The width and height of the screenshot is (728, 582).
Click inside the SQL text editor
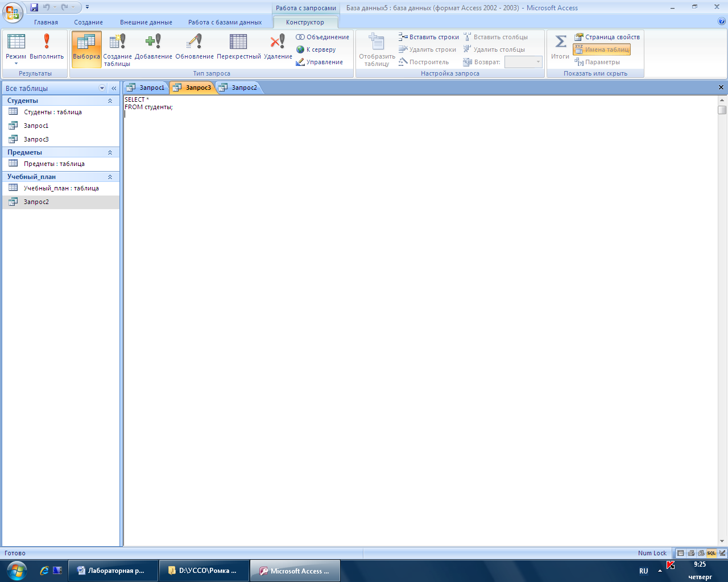coord(420,321)
